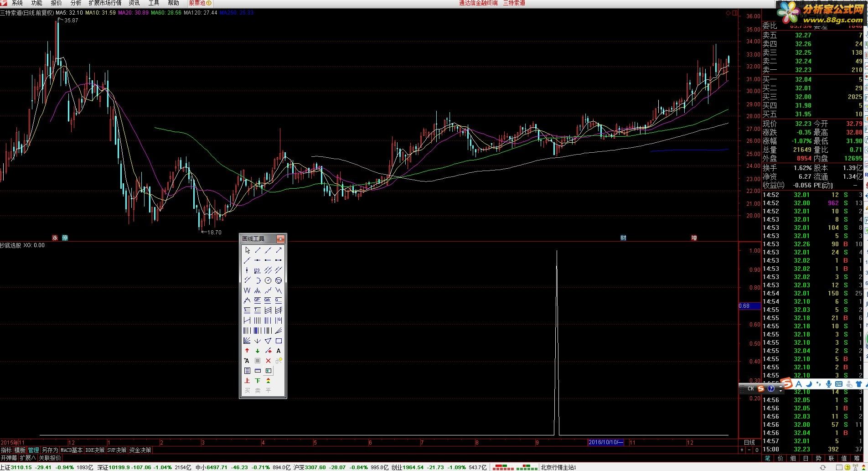Click the green 下 marker icon
Image resolution: width=868 pixels, height=471 pixels.
point(258,380)
